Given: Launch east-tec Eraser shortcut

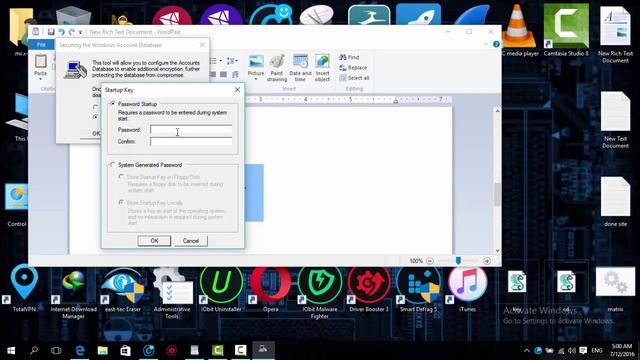Looking at the screenshot, I should [122, 289].
